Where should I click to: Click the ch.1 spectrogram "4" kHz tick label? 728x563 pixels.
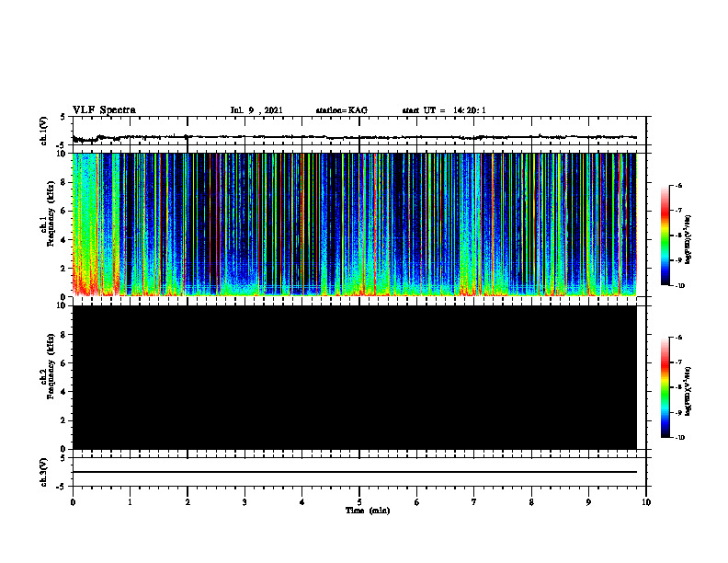(65, 240)
